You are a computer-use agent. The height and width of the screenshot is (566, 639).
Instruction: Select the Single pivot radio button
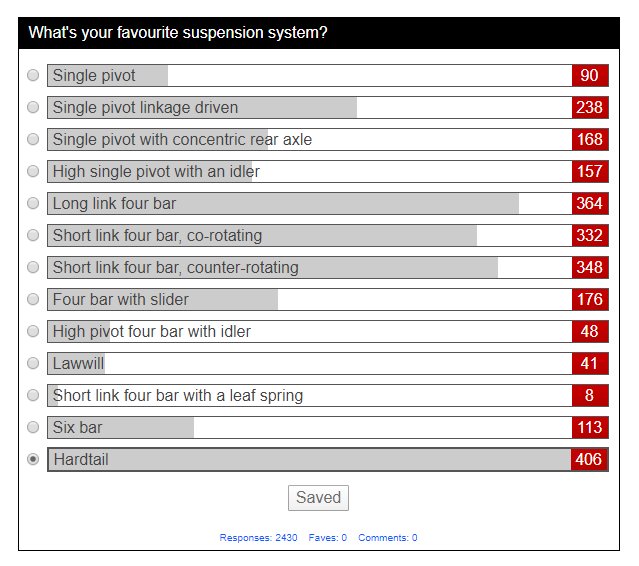click(33, 75)
